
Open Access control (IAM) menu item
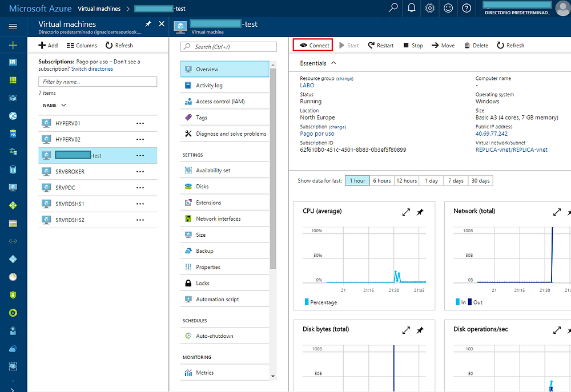click(224, 101)
